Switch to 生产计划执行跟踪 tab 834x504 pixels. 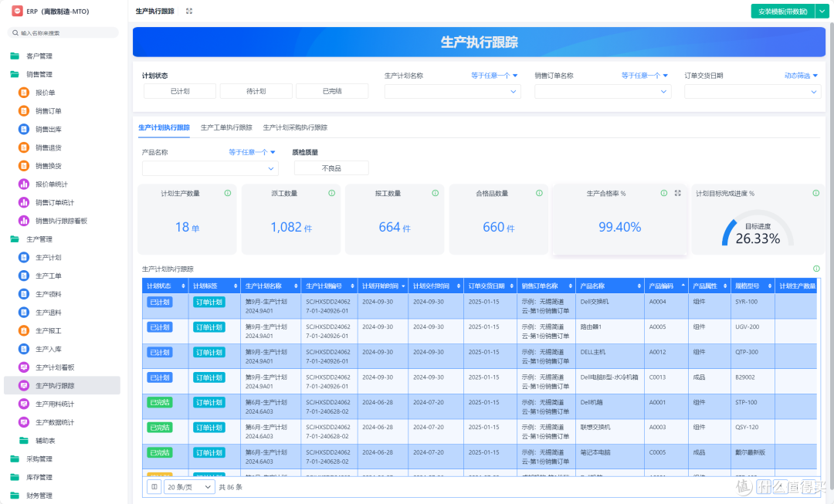point(164,127)
